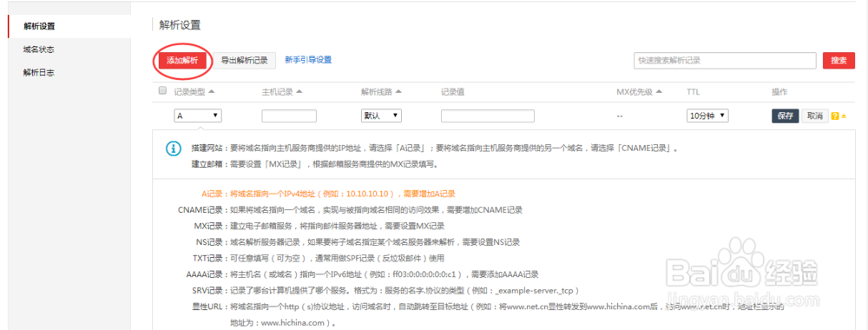Click the NS记录 description line
The height and width of the screenshot is (330, 868).
pos(357,242)
